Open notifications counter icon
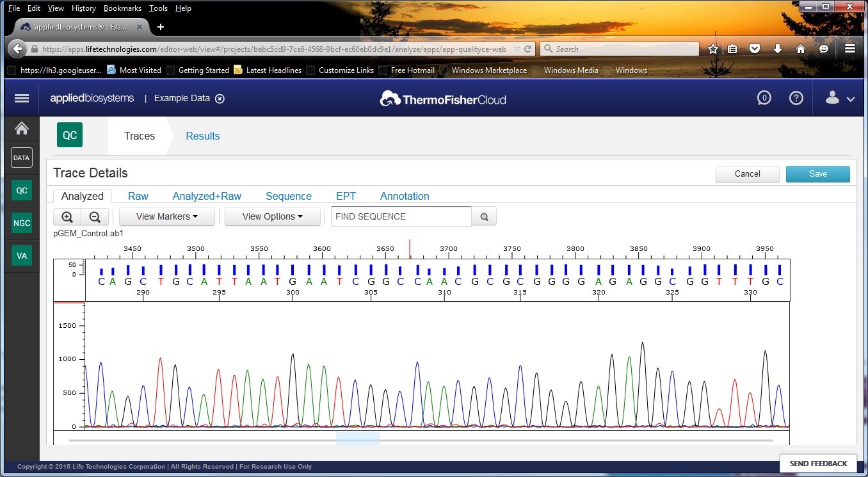The height and width of the screenshot is (477, 868). (x=764, y=98)
